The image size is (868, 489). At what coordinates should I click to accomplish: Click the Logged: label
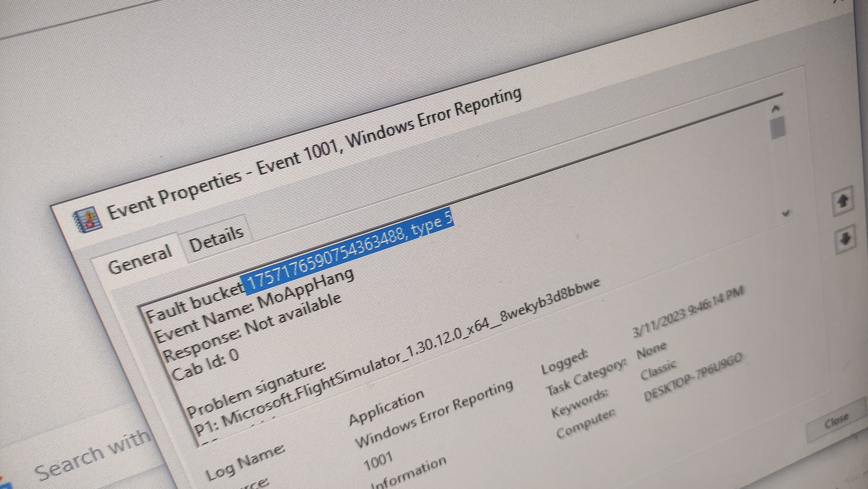(565, 361)
